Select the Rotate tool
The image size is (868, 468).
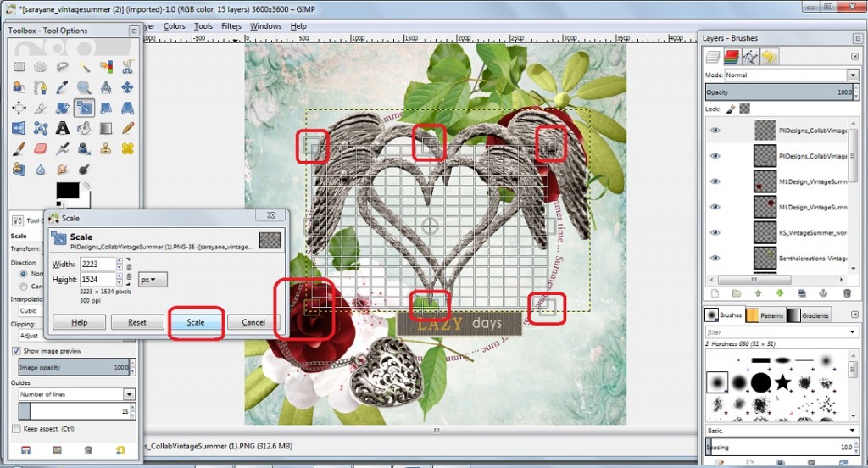pos(63,108)
